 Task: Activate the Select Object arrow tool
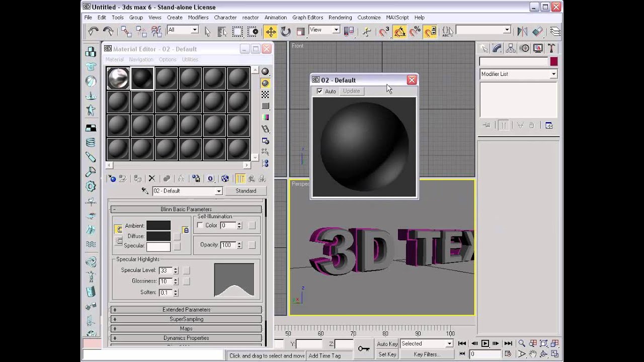click(x=208, y=32)
